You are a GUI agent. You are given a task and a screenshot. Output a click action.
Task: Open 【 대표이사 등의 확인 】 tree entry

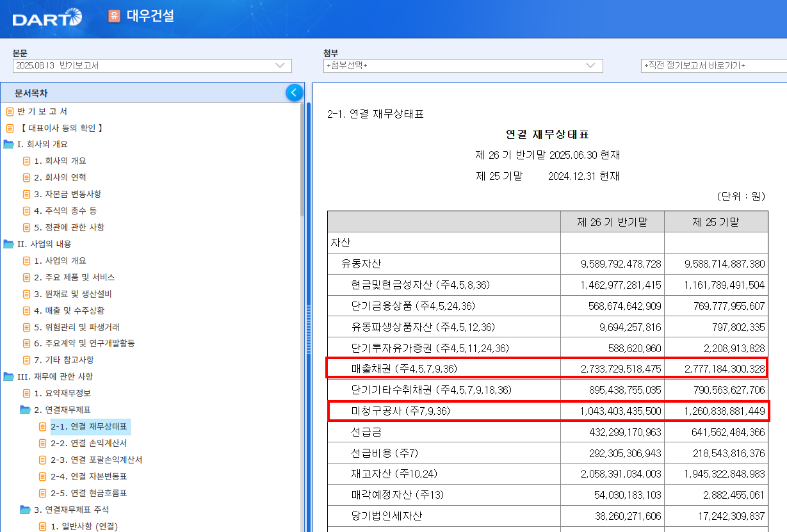click(x=60, y=128)
